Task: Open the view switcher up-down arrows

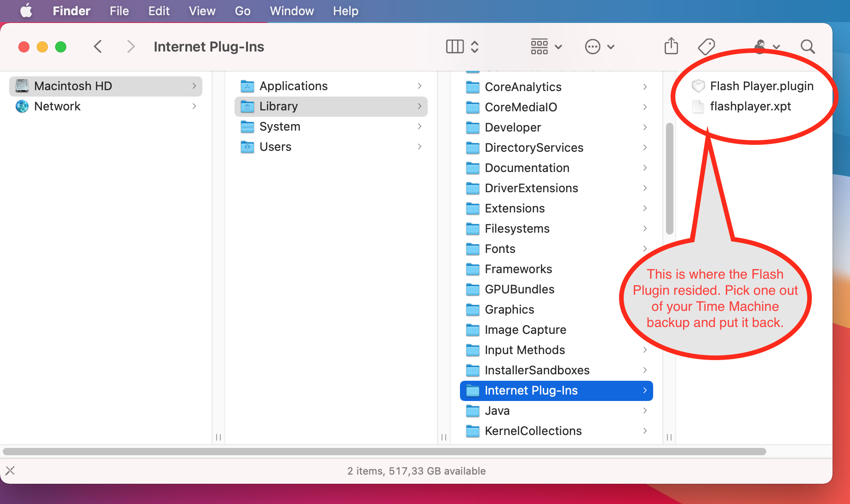Action: (475, 46)
